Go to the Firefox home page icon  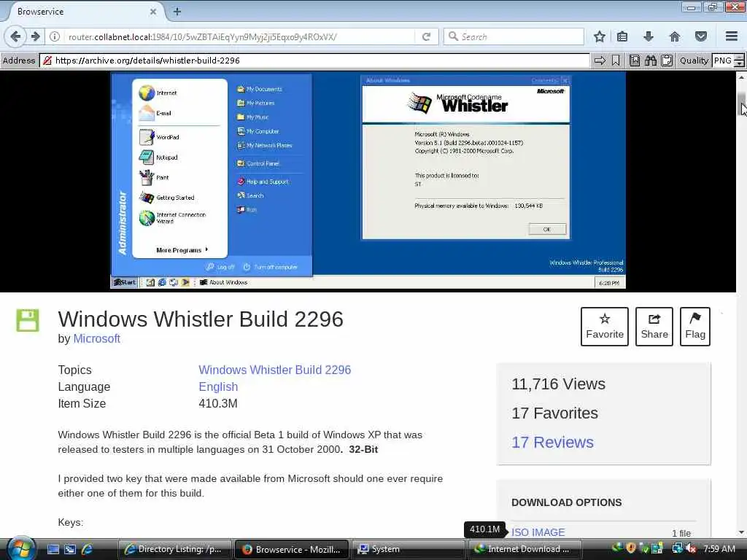click(x=674, y=36)
